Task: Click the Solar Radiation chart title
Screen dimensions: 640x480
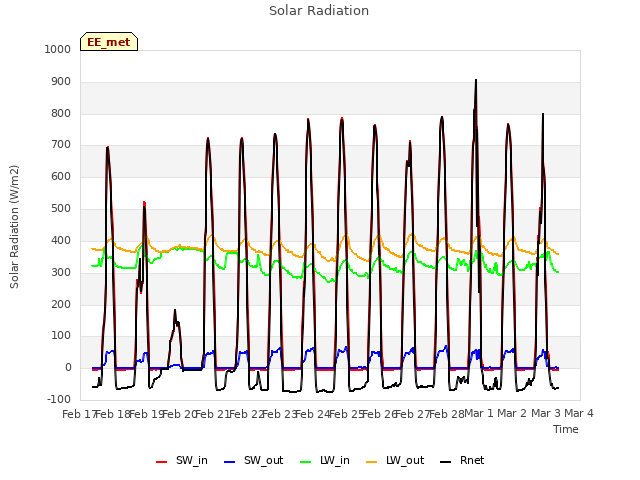Action: coord(319,11)
